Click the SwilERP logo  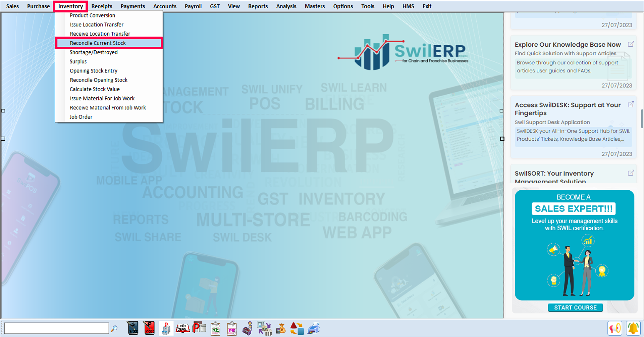click(402, 52)
